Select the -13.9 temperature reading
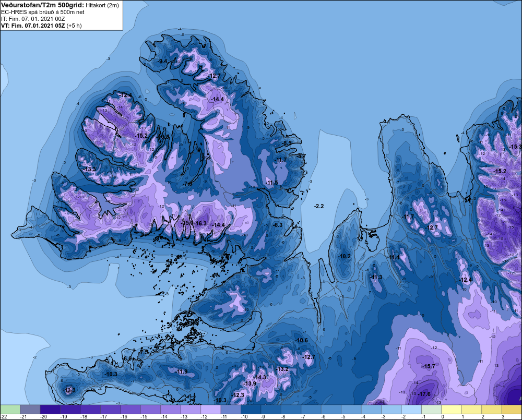Viewport: 522px width, 420px height. click(x=250, y=383)
